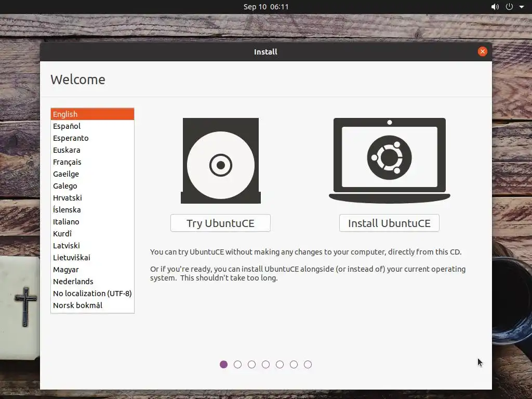Select English in the language list
The width and height of the screenshot is (532, 399).
[x=92, y=114]
